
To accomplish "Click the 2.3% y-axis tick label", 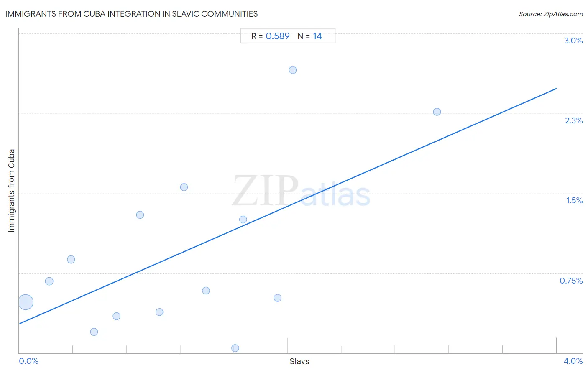I will (574, 120).
